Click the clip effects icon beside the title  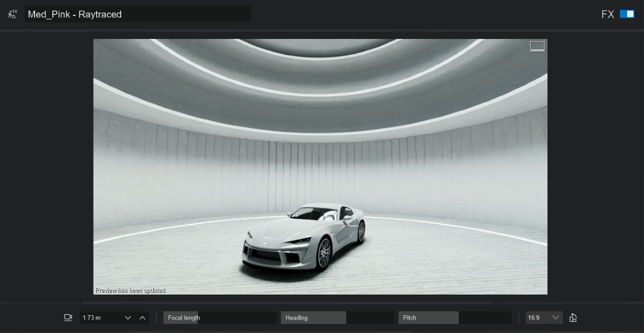point(12,14)
